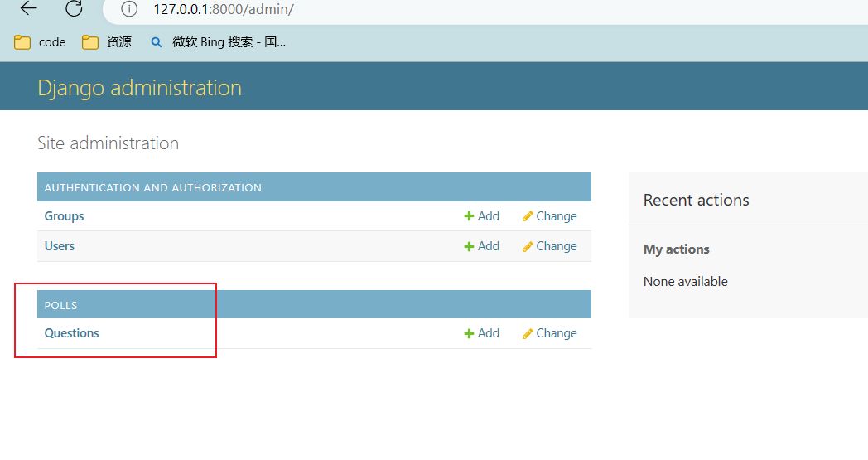Click the browser back arrow
Image resolution: width=868 pixels, height=460 pixels.
[28, 9]
